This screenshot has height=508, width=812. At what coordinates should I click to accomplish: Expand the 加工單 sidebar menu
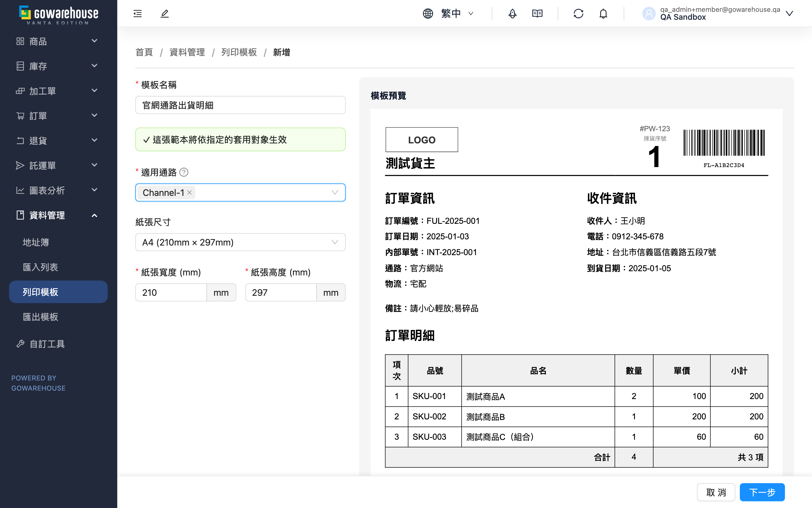coord(59,91)
